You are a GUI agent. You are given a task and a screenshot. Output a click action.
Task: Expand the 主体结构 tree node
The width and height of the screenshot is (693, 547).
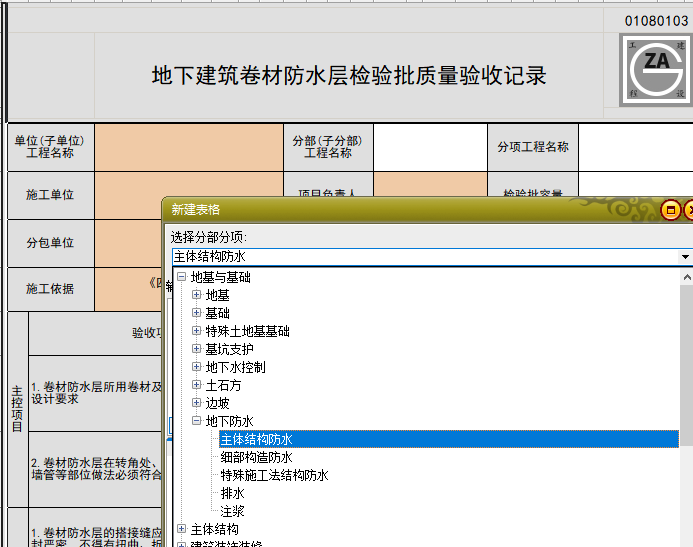pos(181,529)
